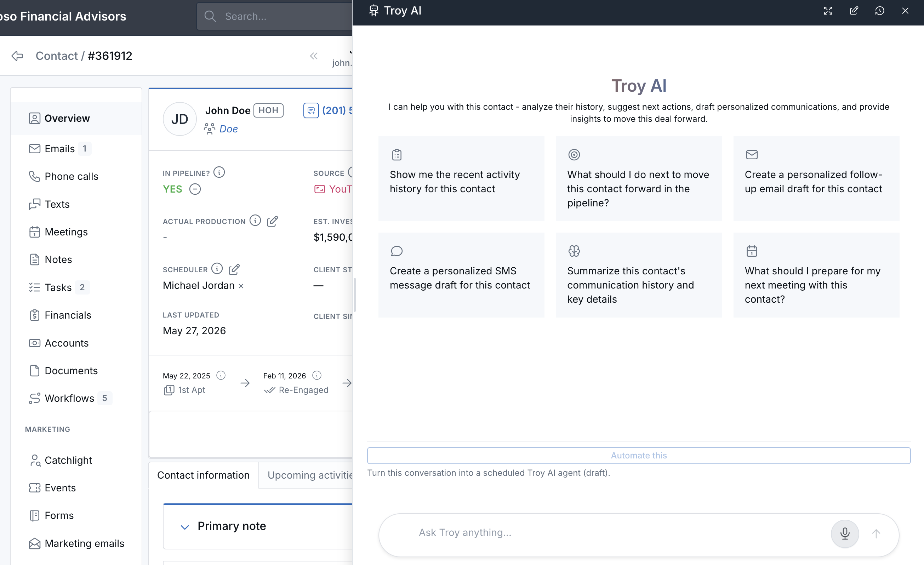Click the vertical panel divider handle

(x=354, y=294)
